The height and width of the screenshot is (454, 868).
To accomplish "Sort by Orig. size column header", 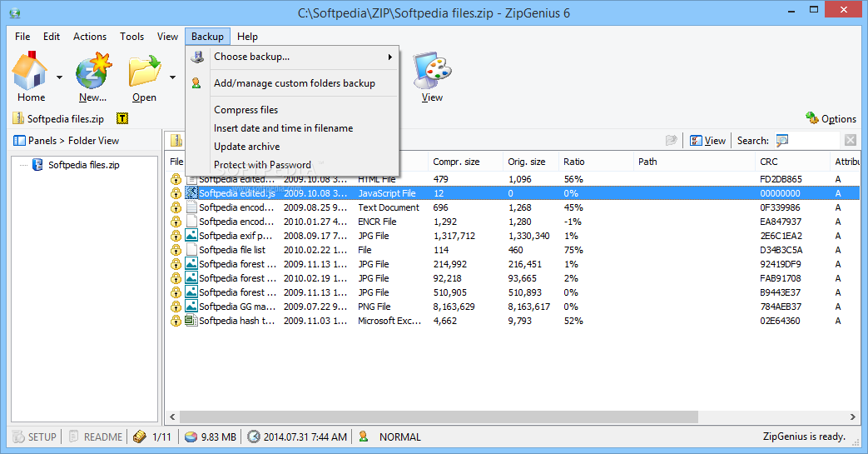I will (x=531, y=162).
